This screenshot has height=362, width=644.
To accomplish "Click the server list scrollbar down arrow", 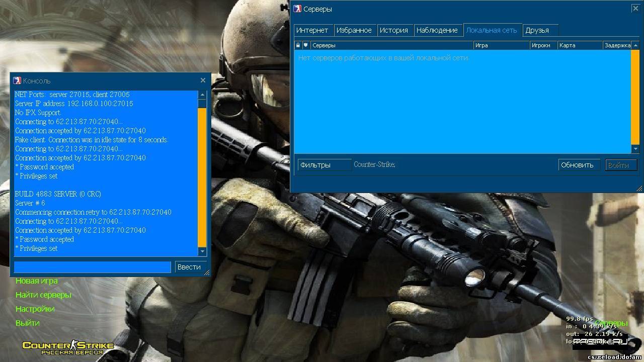I will pyautogui.click(x=636, y=148).
